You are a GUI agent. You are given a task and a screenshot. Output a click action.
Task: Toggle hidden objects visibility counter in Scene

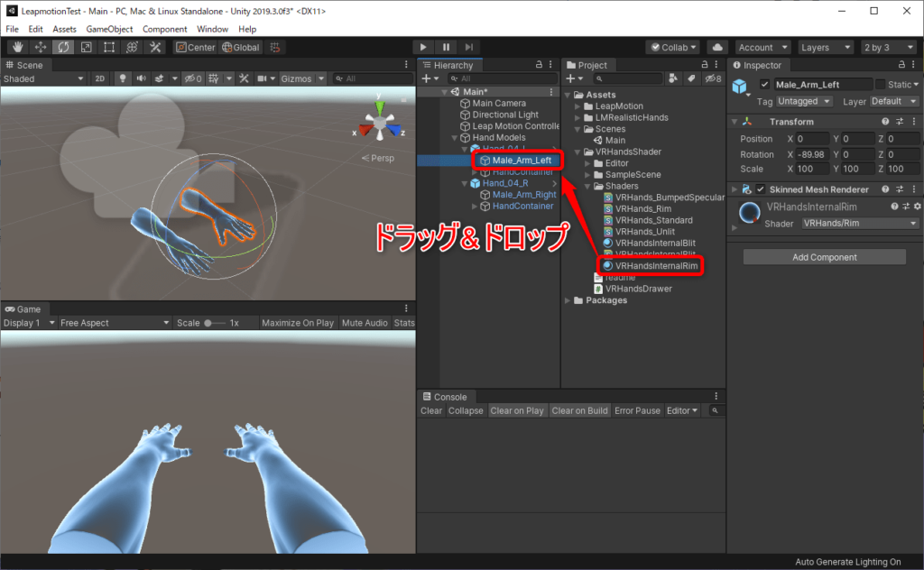click(193, 78)
